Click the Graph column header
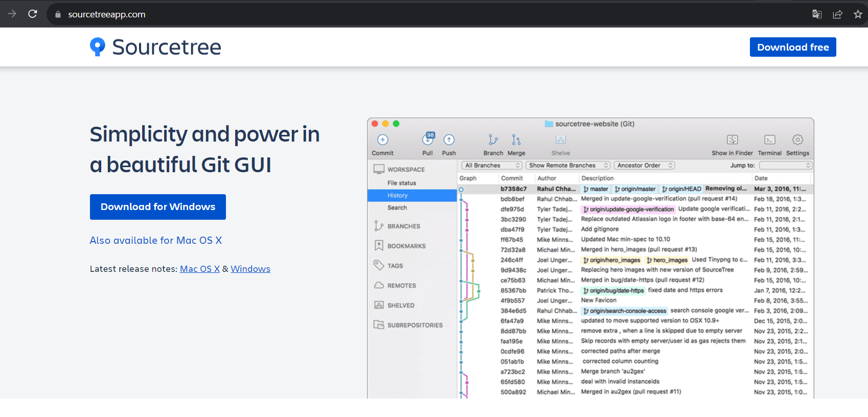The image size is (868, 417). [468, 178]
